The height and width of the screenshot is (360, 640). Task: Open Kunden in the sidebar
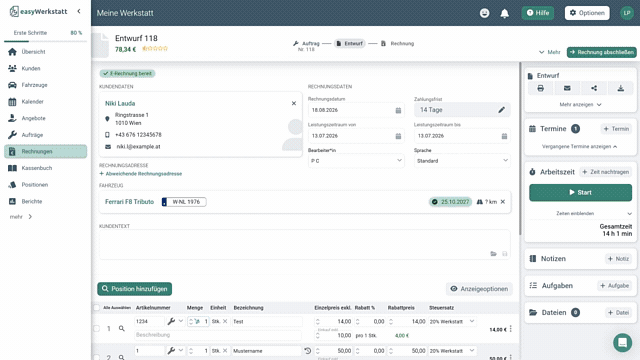pos(45,69)
